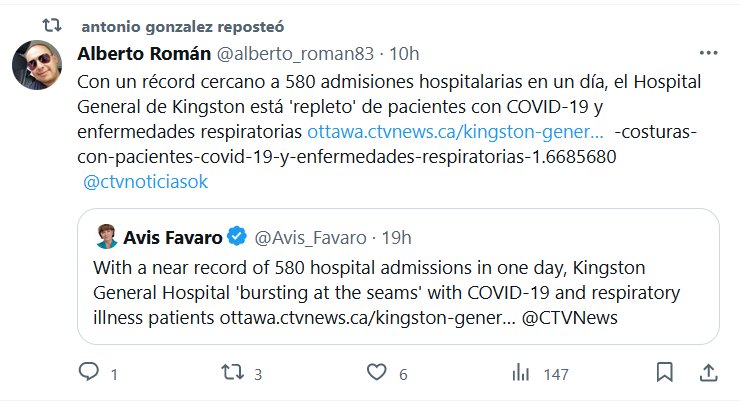Image resolution: width=740 pixels, height=404 pixels.
Task: Click the Avis Favaro name in quote
Action: pos(170,237)
